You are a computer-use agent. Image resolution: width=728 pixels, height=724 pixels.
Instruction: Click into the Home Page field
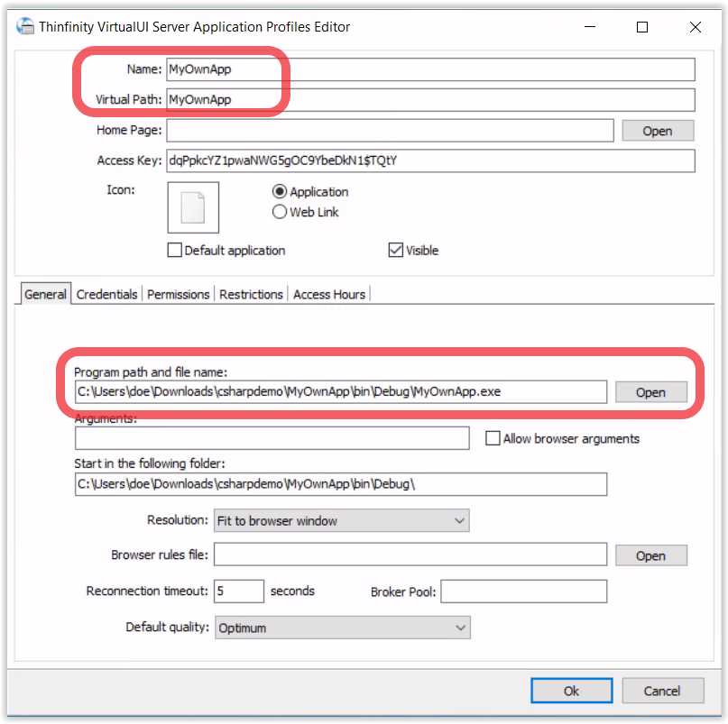click(390, 131)
